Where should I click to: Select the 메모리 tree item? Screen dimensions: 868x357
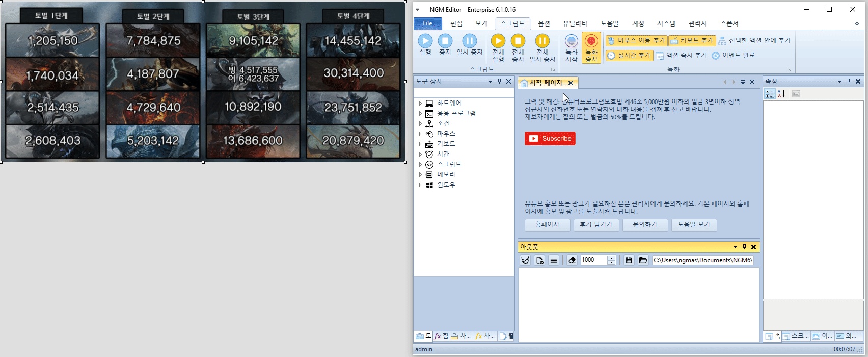coord(446,174)
